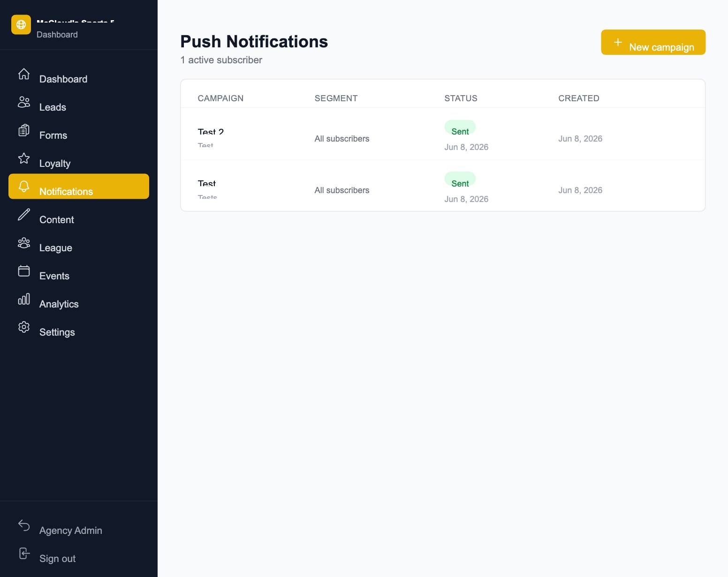Click the Sent badge for Test campaign
This screenshot has width=728, height=577.
point(460,179)
